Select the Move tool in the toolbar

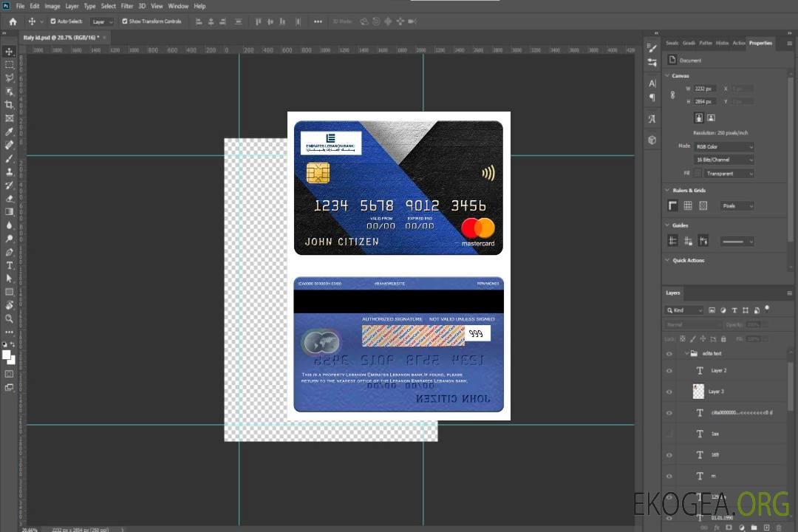(9, 52)
